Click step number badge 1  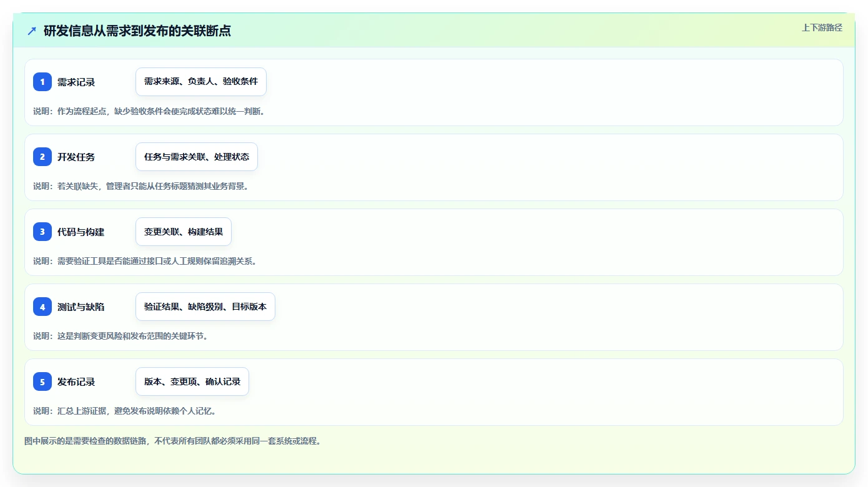42,82
